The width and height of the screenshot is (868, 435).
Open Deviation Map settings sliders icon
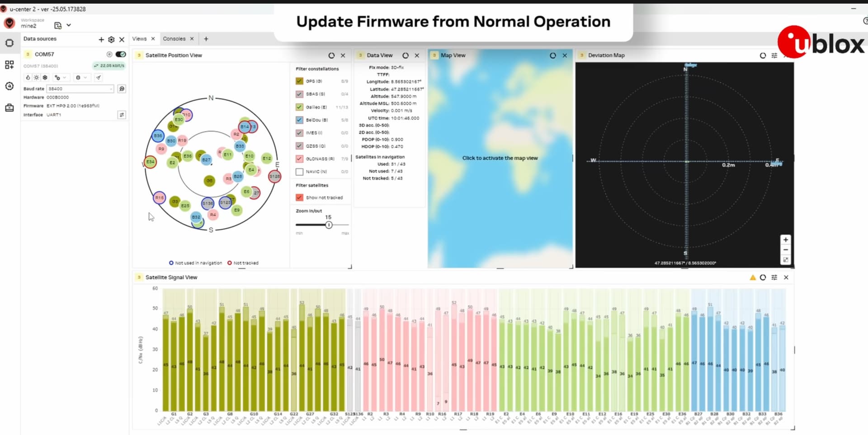point(774,56)
